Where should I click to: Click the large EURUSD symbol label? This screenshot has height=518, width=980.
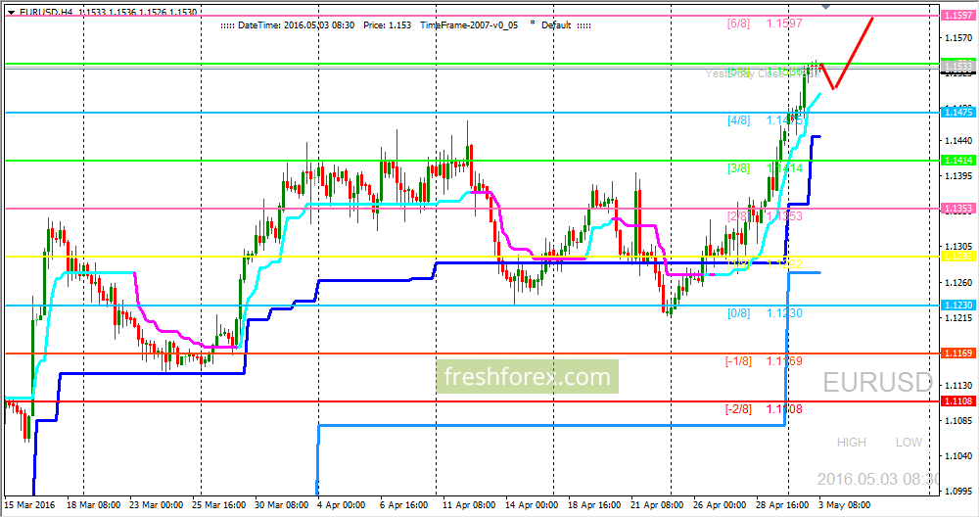[877, 383]
